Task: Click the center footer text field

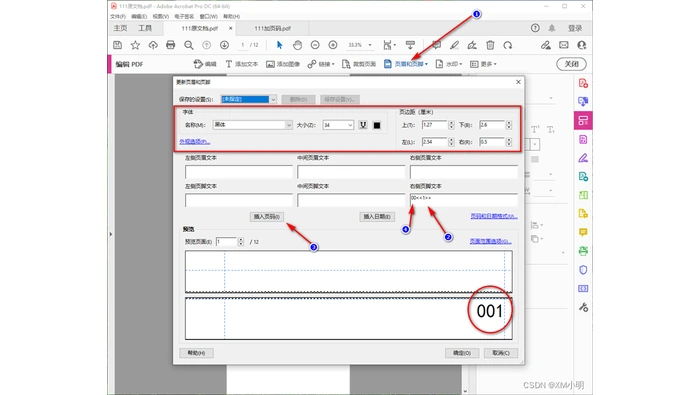Action: (351, 200)
